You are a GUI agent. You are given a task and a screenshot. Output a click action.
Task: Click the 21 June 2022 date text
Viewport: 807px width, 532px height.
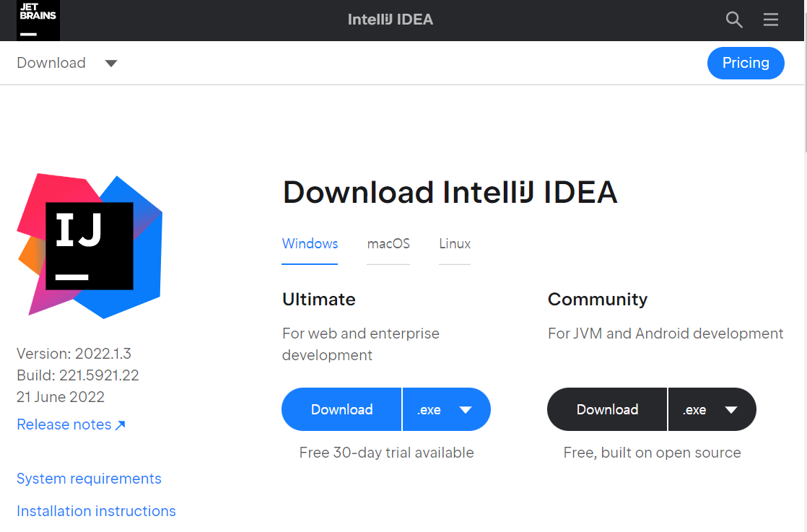[61, 397]
